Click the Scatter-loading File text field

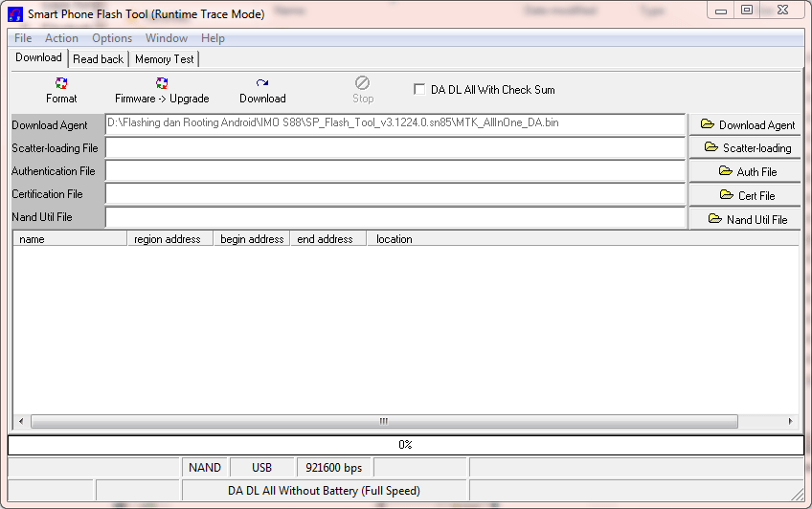coord(395,148)
